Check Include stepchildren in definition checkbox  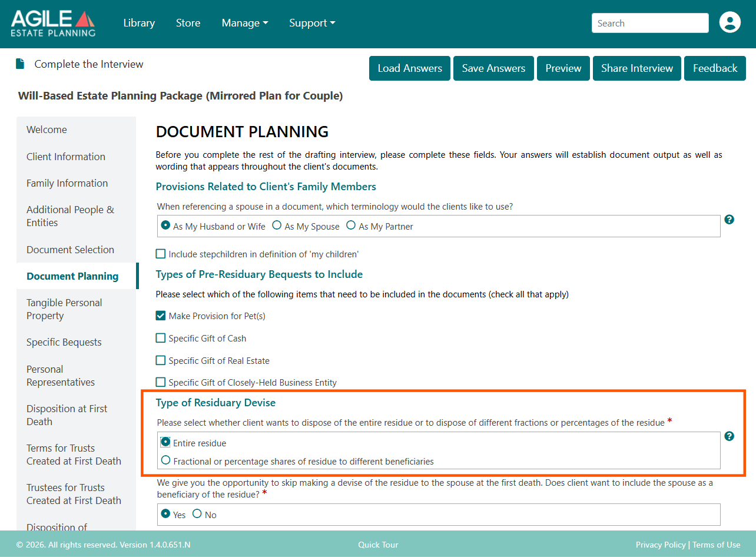point(161,254)
